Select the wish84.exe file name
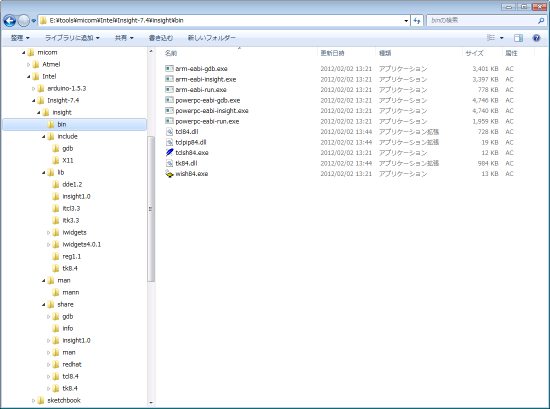This screenshot has height=409, width=550. click(192, 174)
